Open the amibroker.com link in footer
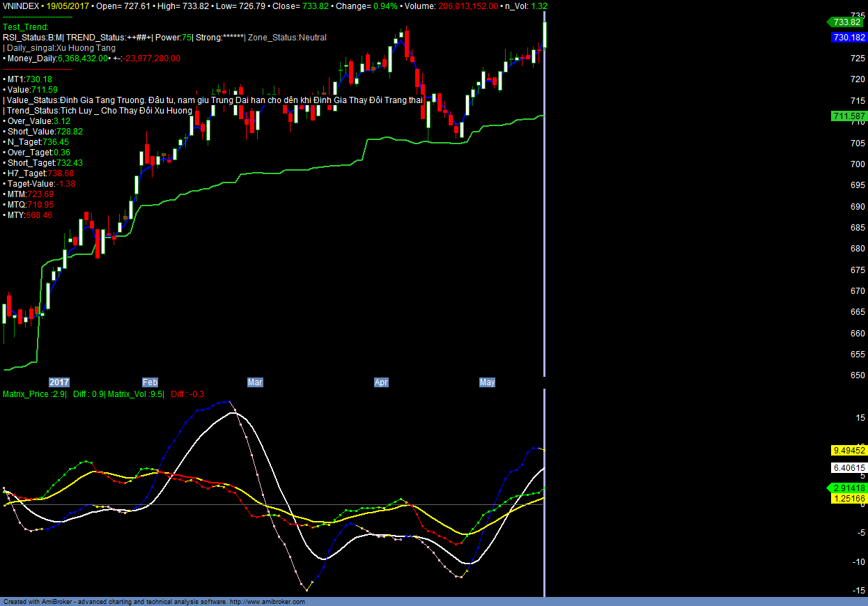 pos(267,602)
